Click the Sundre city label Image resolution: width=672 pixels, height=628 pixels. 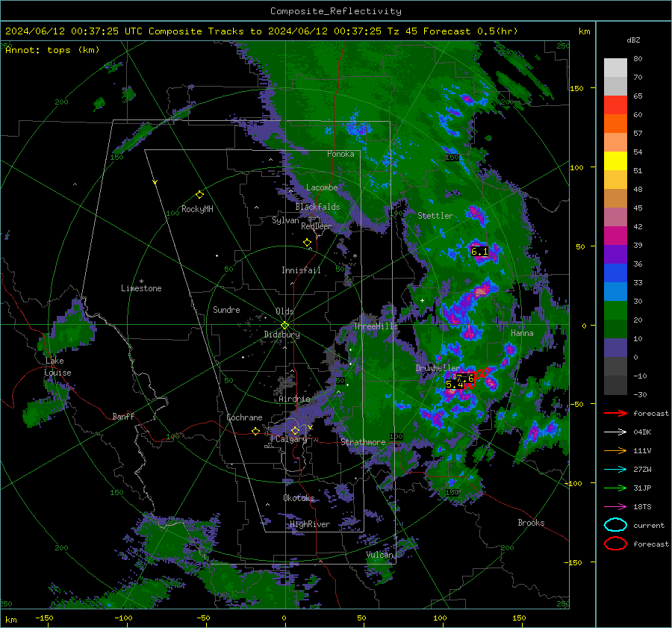point(226,310)
